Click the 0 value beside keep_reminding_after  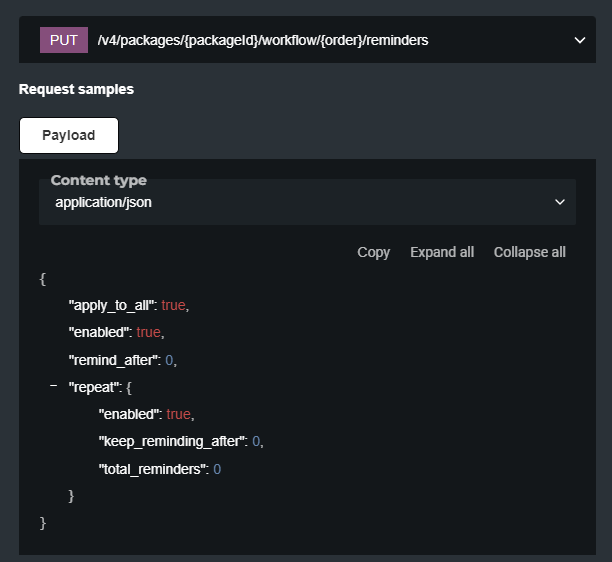(256, 441)
